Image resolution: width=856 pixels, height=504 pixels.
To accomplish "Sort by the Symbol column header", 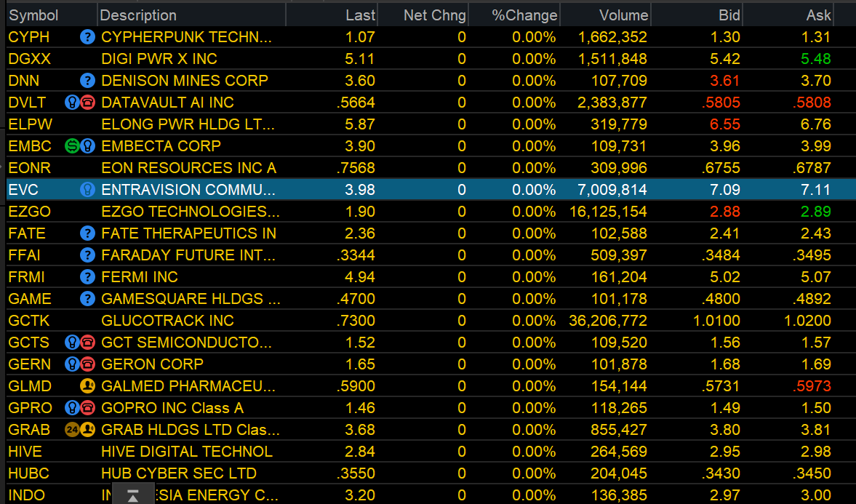I will tap(52, 15).
